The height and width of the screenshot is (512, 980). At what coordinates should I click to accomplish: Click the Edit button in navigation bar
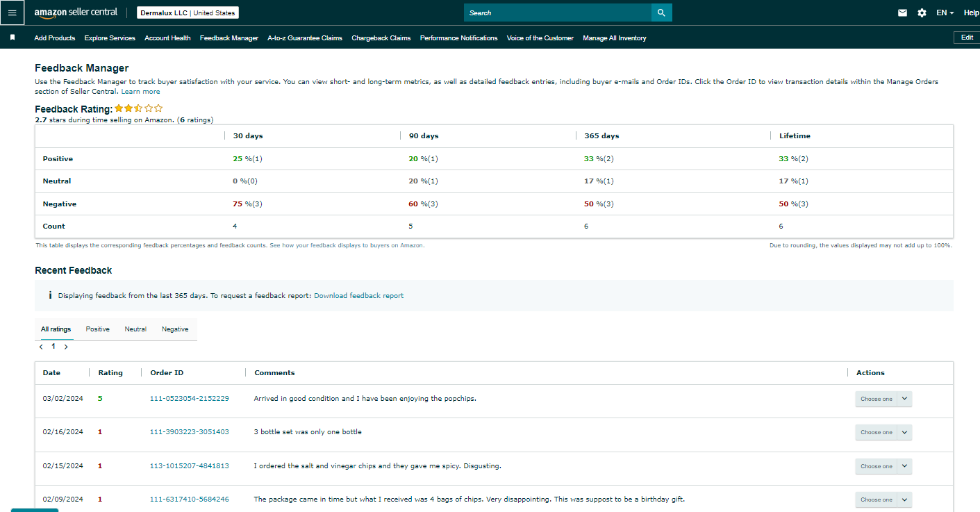click(x=967, y=38)
